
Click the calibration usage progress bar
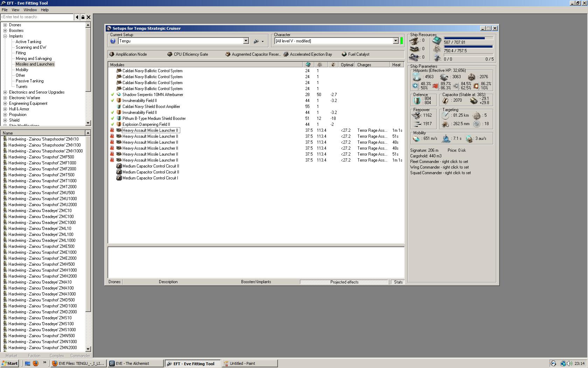(x=468, y=55)
